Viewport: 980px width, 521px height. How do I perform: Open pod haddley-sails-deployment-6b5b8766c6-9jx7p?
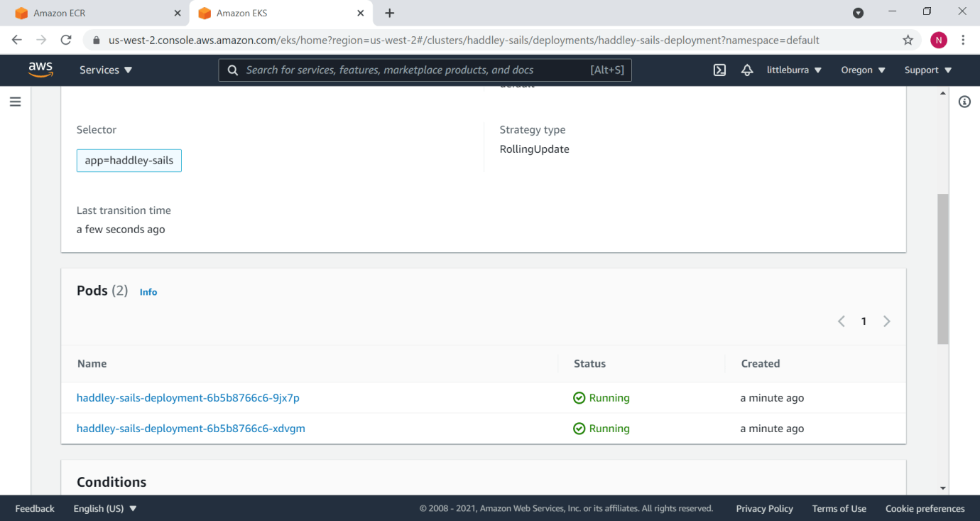pos(188,398)
